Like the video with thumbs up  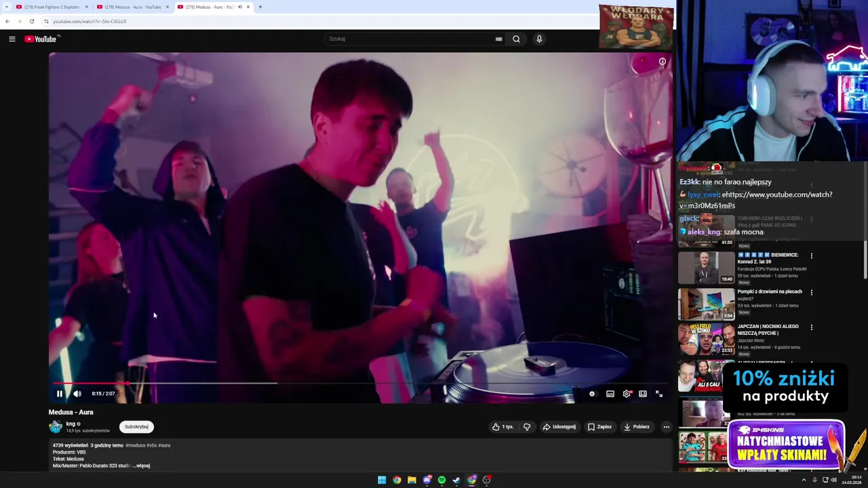[502, 427]
